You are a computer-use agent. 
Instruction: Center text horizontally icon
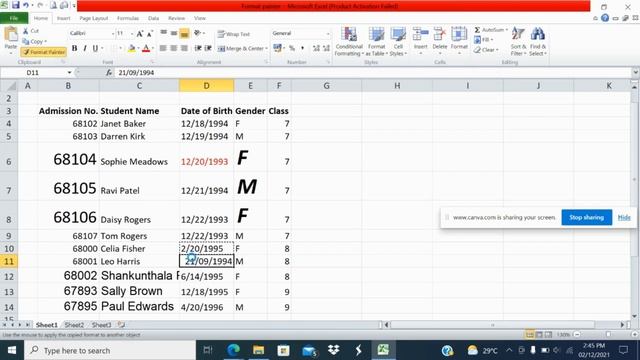point(173,49)
